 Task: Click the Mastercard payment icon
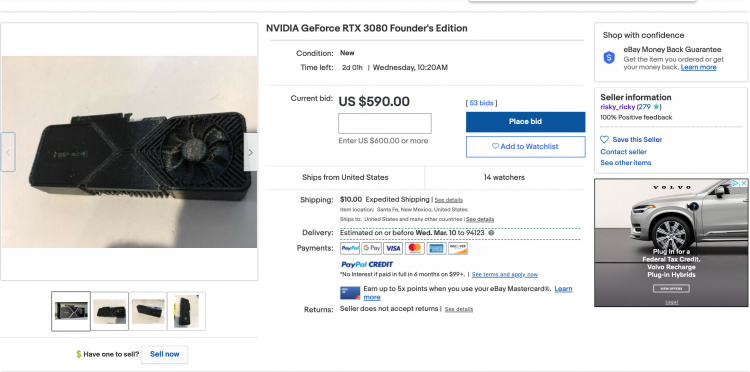click(415, 248)
